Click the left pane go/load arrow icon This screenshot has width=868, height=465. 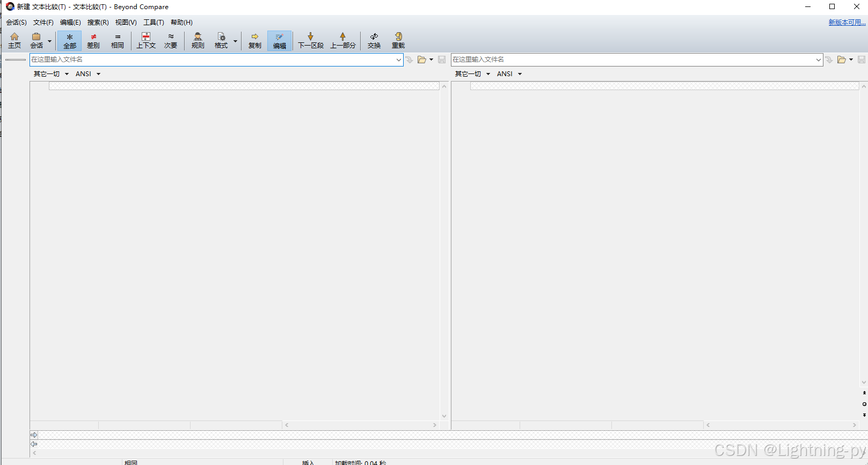410,60
